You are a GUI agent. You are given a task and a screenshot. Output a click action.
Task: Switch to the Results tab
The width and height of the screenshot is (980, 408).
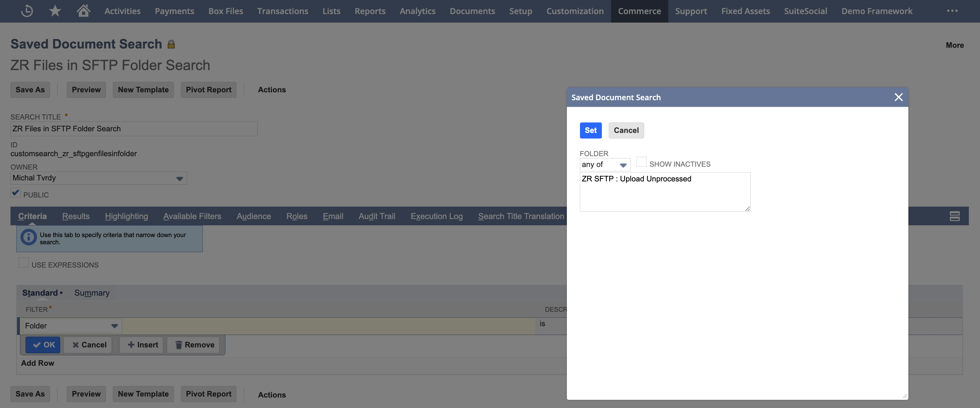[76, 216]
